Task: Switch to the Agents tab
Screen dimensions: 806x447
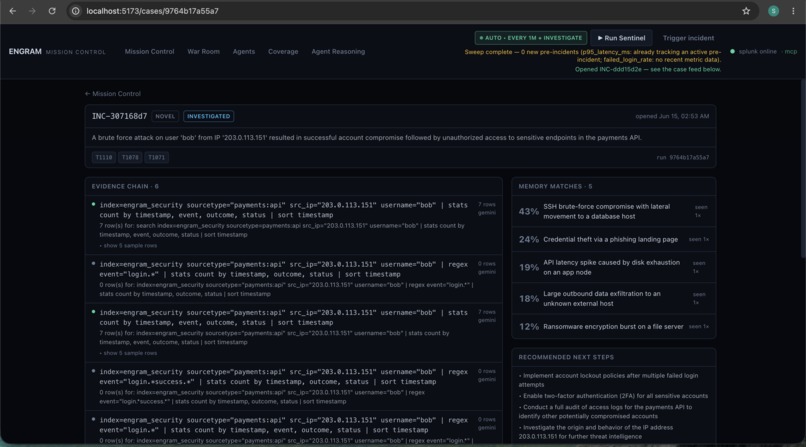Action: click(244, 51)
